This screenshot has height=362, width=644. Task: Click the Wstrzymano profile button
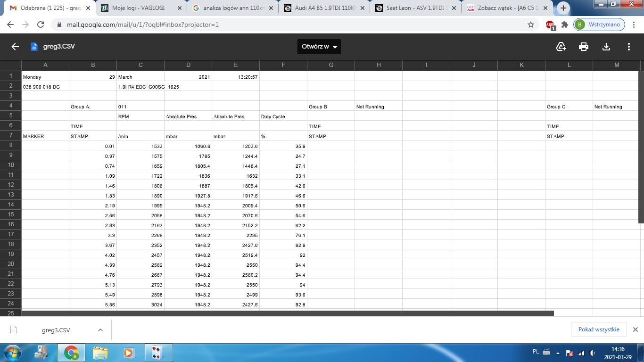pos(599,25)
